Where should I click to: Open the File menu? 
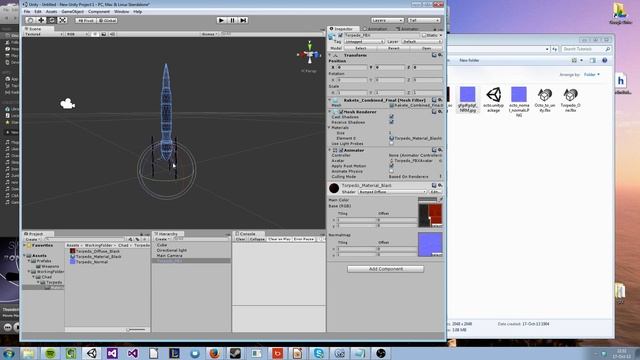[27, 12]
